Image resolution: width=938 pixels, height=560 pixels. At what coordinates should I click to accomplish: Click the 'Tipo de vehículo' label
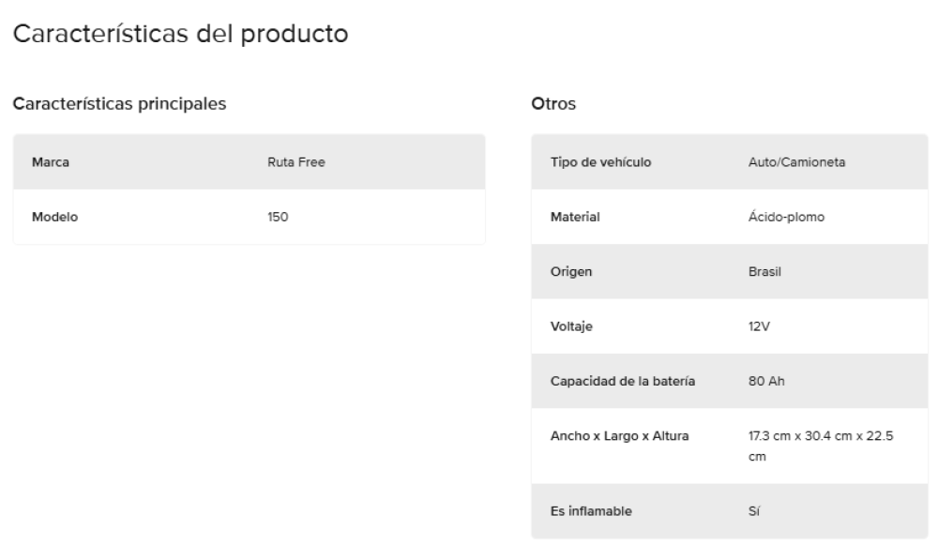click(x=600, y=162)
